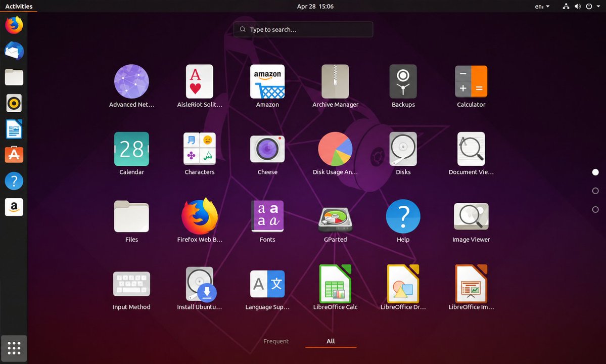Screen dimensions: 606x364
Task: Click the Type to search field
Action: click(303, 29)
